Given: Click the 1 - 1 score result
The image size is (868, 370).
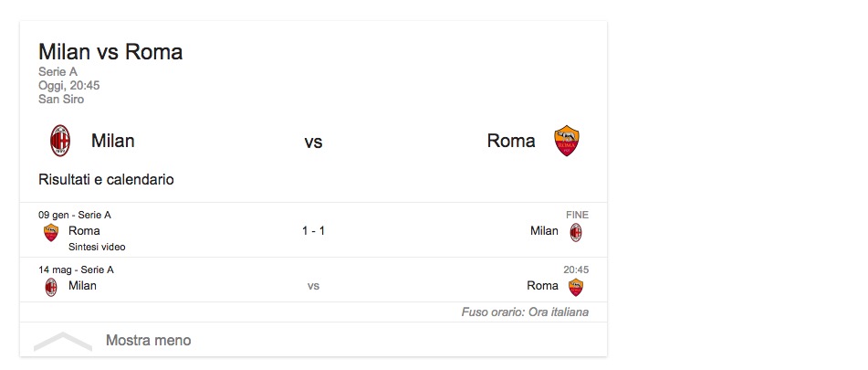Looking at the screenshot, I should click(313, 231).
